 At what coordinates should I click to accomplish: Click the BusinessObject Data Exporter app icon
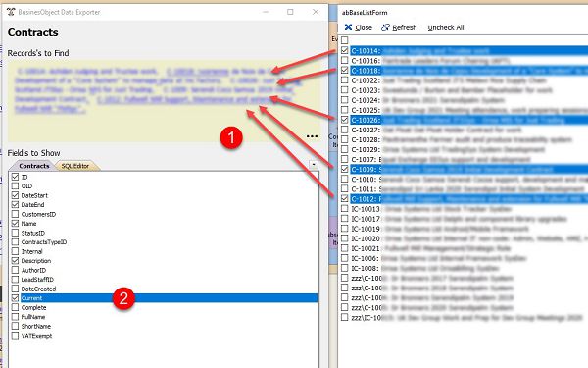coord(11,12)
